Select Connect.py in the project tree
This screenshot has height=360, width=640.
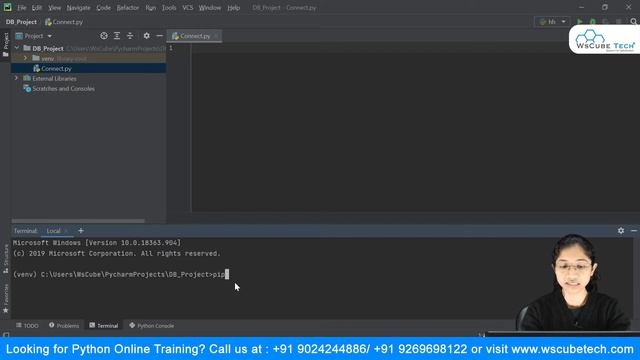(x=88, y=69)
